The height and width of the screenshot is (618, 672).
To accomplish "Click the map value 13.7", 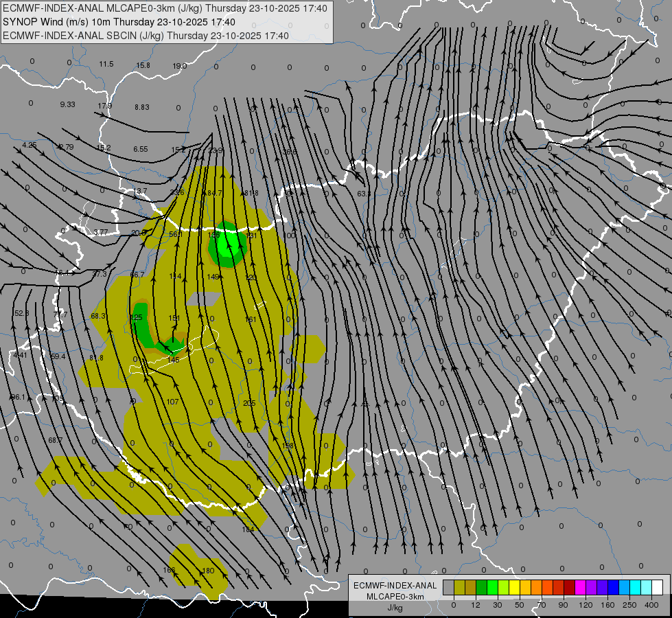I will click(x=140, y=191).
